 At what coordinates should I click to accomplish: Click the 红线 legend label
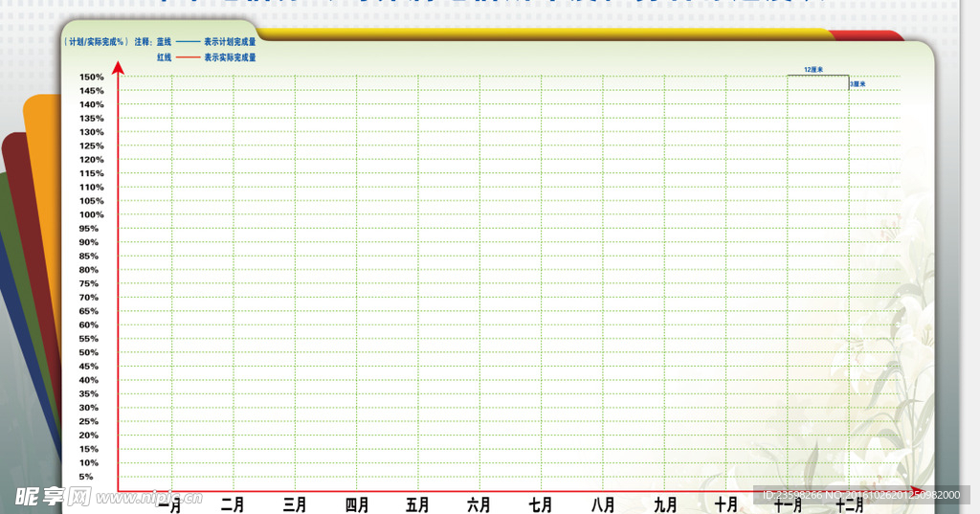pos(164,56)
